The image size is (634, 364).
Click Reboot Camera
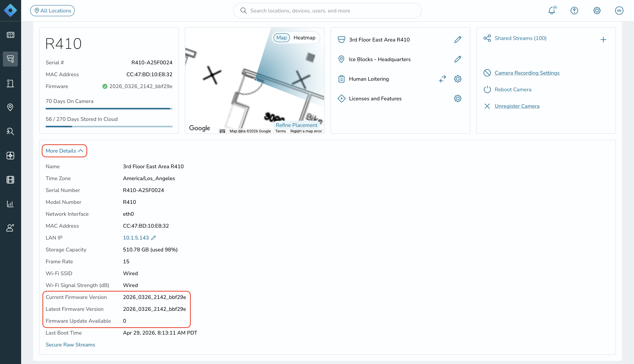point(513,90)
